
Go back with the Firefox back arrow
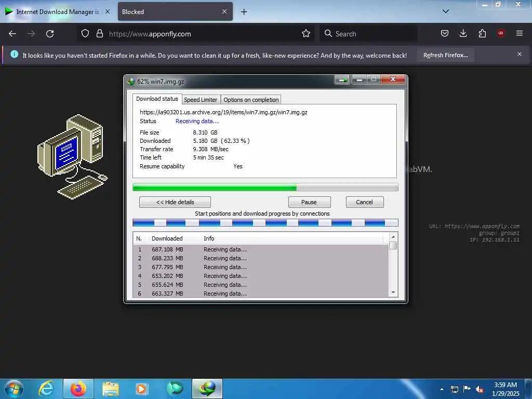(x=12, y=34)
